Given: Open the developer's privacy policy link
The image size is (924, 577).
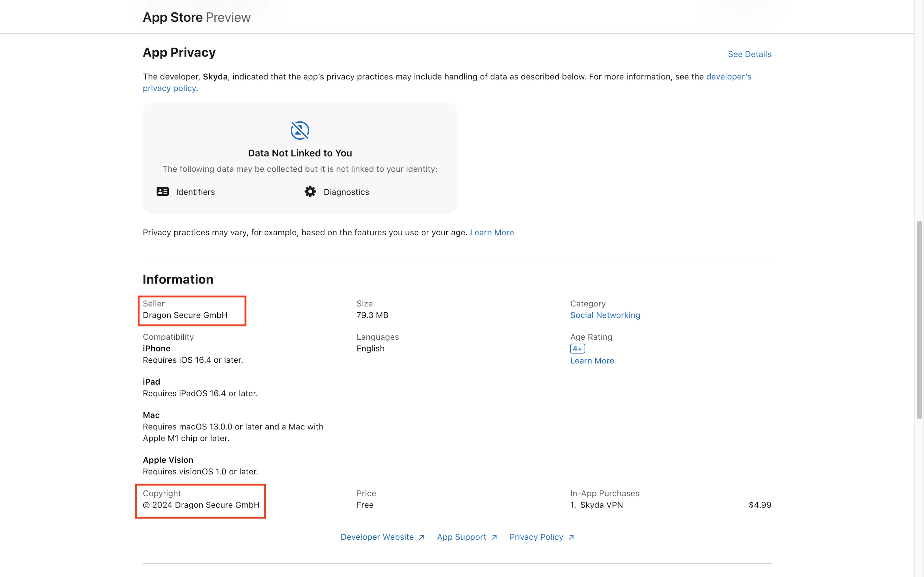Looking at the screenshot, I should coord(729,77).
